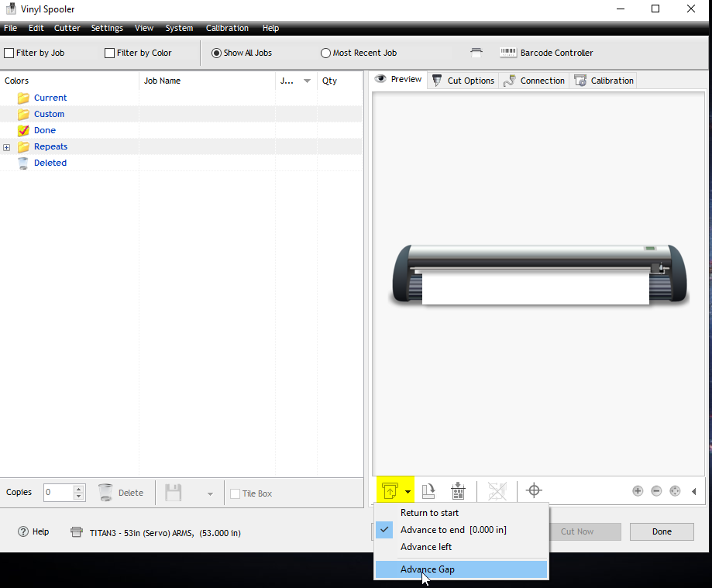Image resolution: width=712 pixels, height=588 pixels.
Task: Click the Help button at bottom left
Action: pyautogui.click(x=33, y=531)
